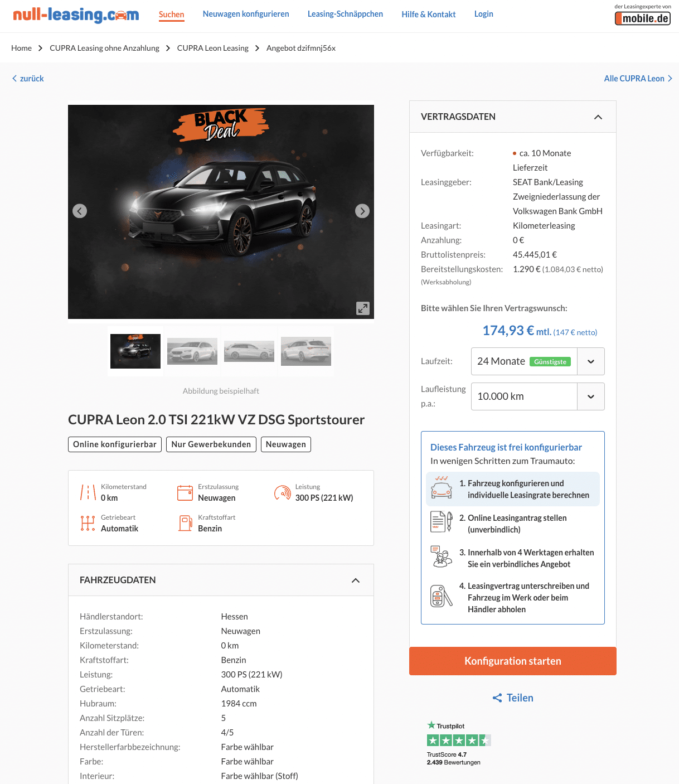Select the white side-view car thumbnail
Screen dimensions: 679x784
pos(249,351)
